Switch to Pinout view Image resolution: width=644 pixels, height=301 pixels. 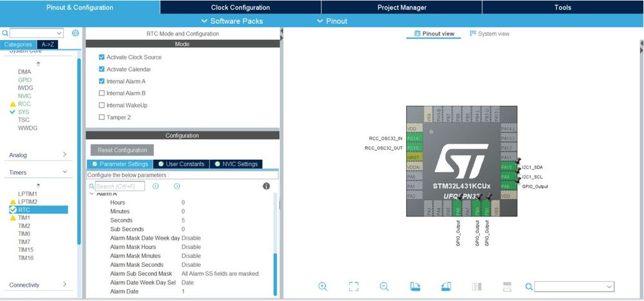tap(434, 34)
